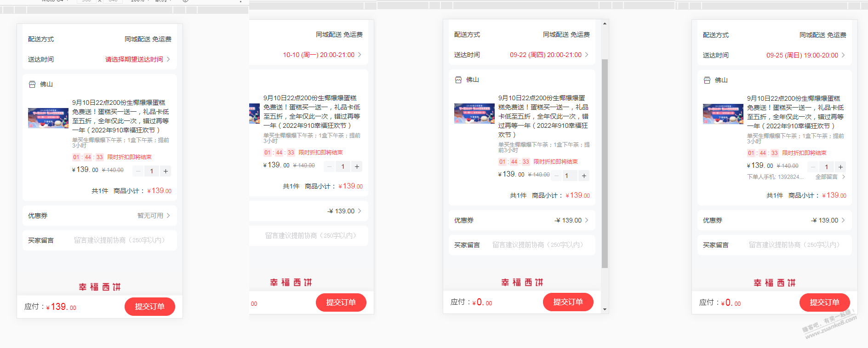Decrease quantity in the 请选择期望送达时间 panel
The image size is (868, 348).
(x=138, y=171)
